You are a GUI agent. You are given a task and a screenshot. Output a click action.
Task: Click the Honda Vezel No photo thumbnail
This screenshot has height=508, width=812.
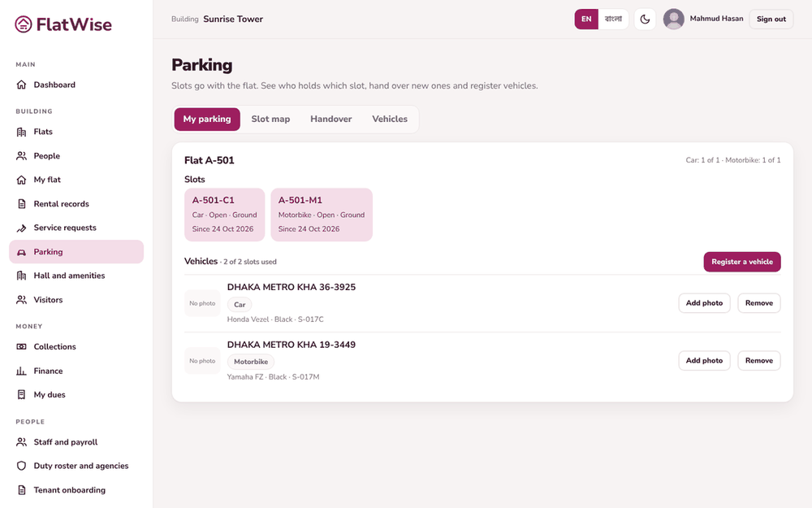pyautogui.click(x=202, y=303)
